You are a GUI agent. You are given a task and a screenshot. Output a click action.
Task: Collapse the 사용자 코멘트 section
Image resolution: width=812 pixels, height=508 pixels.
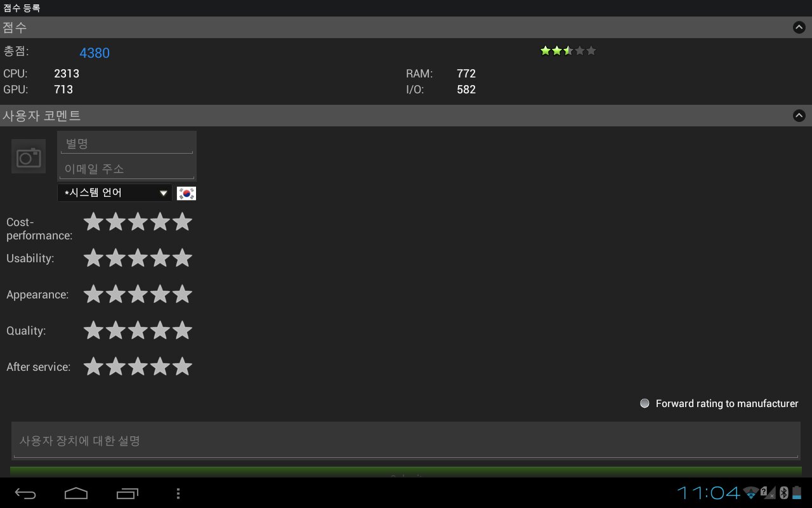coord(799,116)
